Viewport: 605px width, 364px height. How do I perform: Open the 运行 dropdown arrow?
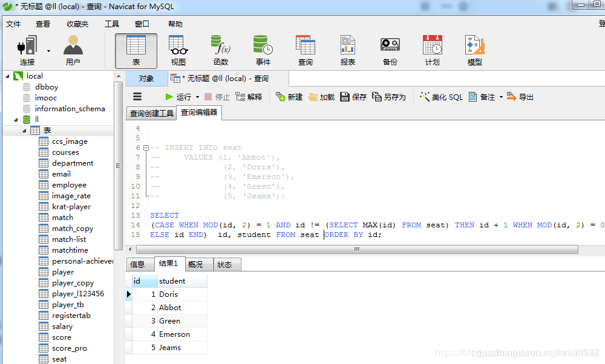click(x=197, y=96)
